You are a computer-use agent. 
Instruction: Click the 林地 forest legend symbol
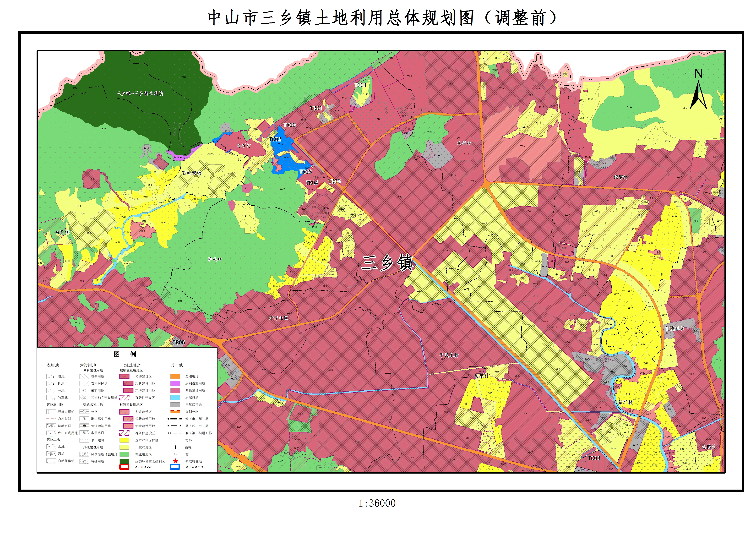51,390
